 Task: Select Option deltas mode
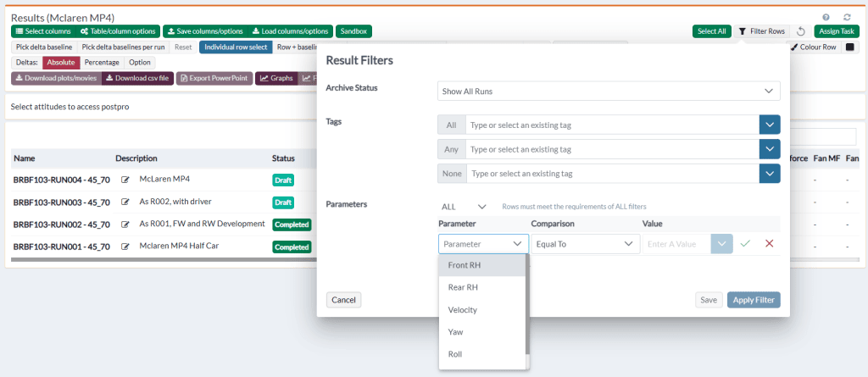pos(140,63)
